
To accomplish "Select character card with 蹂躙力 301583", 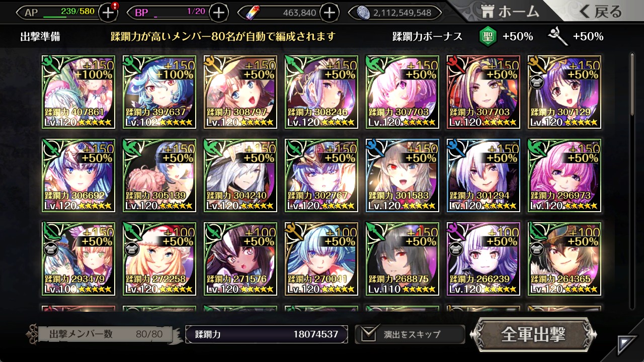I will click(403, 175).
